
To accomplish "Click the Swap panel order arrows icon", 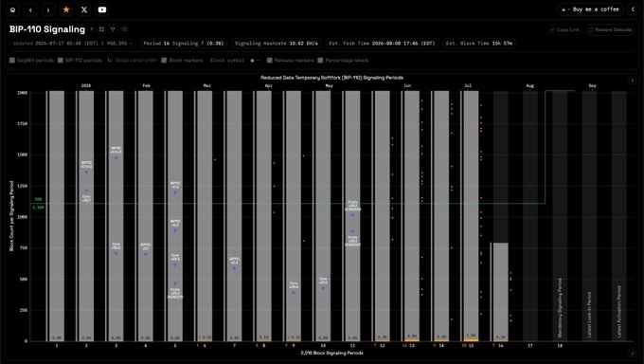I will pyautogui.click(x=110, y=60).
